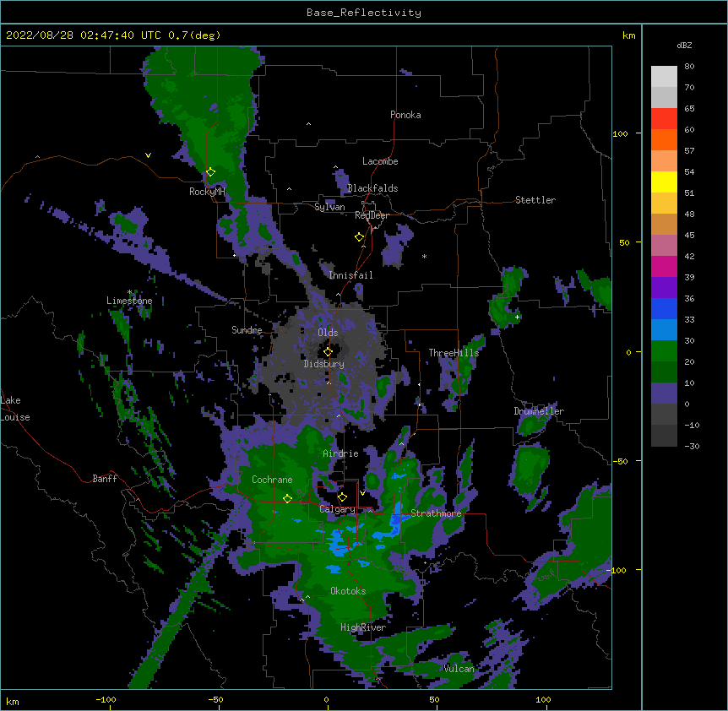The height and width of the screenshot is (711, 728).
Task: Click the Innisfail city label
Action: pos(350,275)
